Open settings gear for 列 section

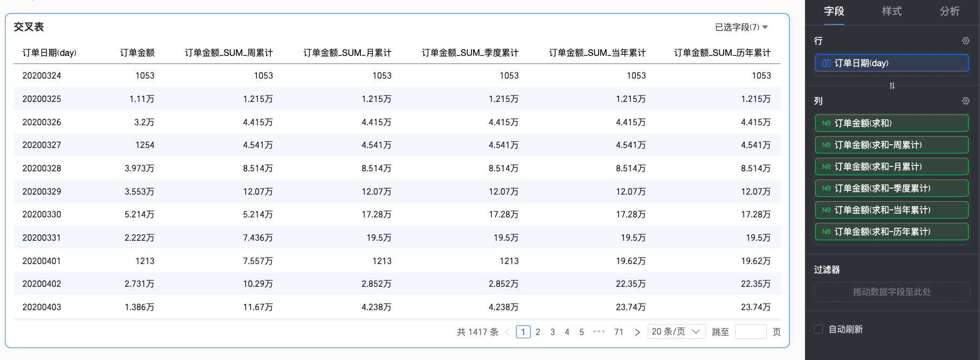point(965,101)
